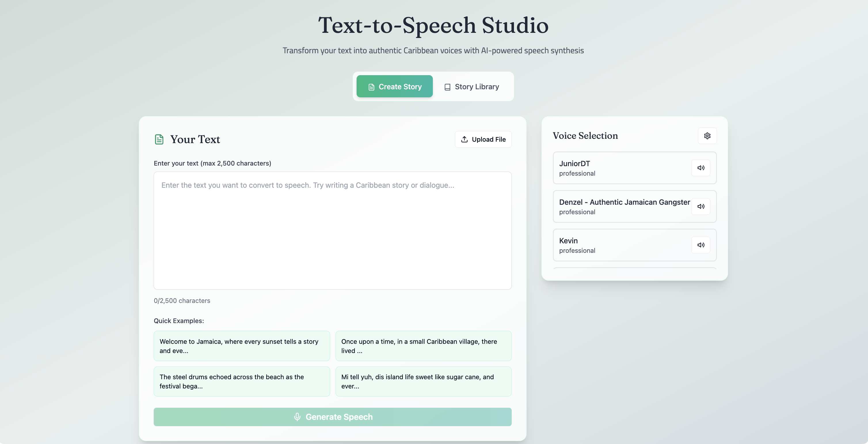Screen dimensions: 868x444
Task: Insert the Welcome to Jamaica example
Action: 241,346
